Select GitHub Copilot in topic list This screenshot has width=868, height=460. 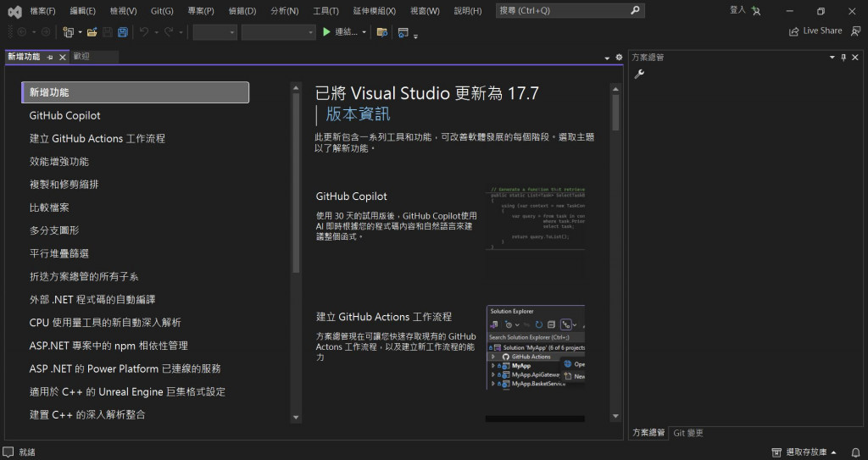[64, 116]
